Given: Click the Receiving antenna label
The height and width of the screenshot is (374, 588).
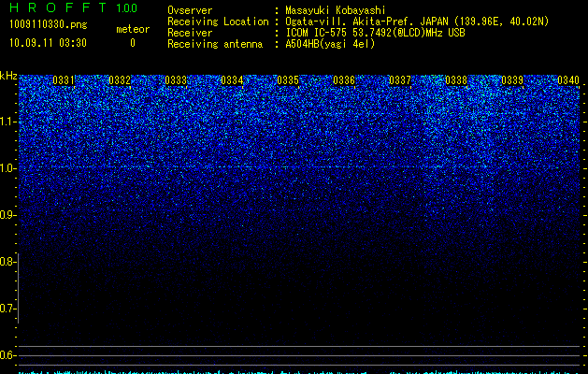Looking at the screenshot, I should pos(215,44).
